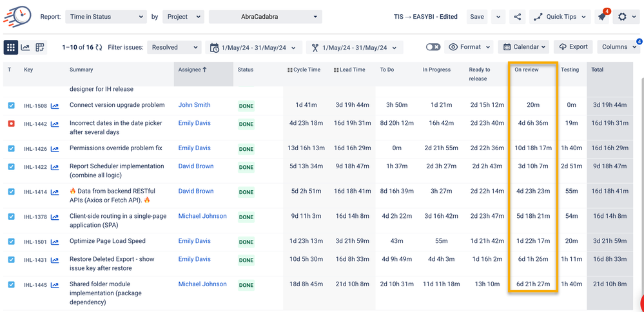This screenshot has width=644, height=312.
Task: Open the trend chart icon for IHL-1508
Action: pos(55,106)
